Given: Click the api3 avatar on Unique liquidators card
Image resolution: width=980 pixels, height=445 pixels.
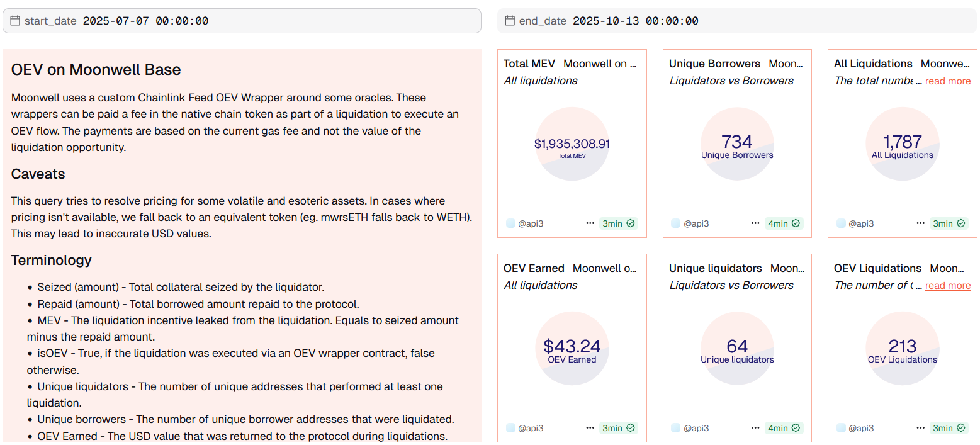Looking at the screenshot, I should pyautogui.click(x=676, y=428).
